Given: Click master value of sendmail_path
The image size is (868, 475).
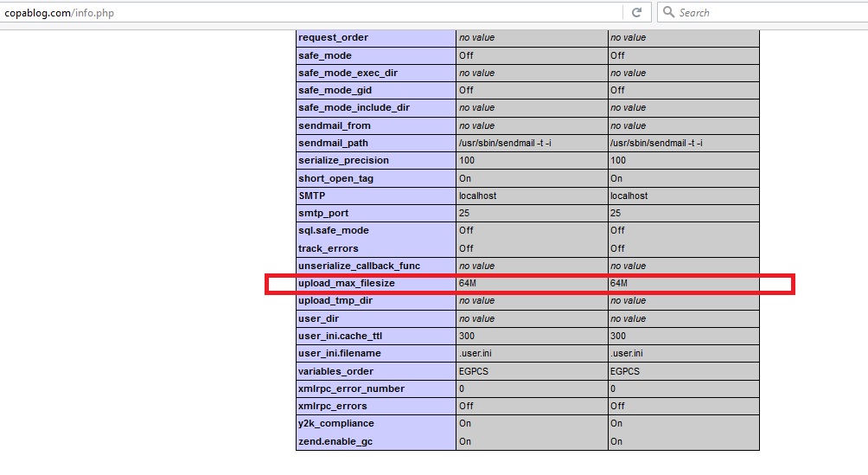Looking at the screenshot, I should click(x=656, y=143).
